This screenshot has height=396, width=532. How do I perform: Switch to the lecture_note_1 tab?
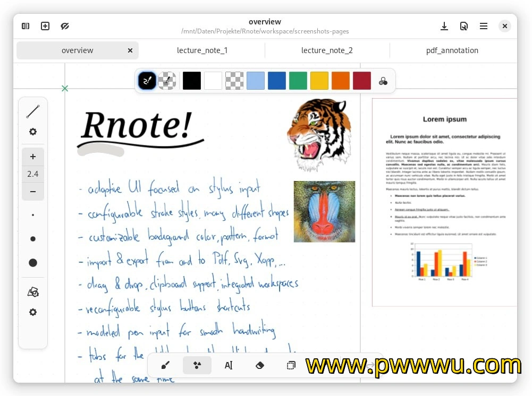click(x=202, y=50)
